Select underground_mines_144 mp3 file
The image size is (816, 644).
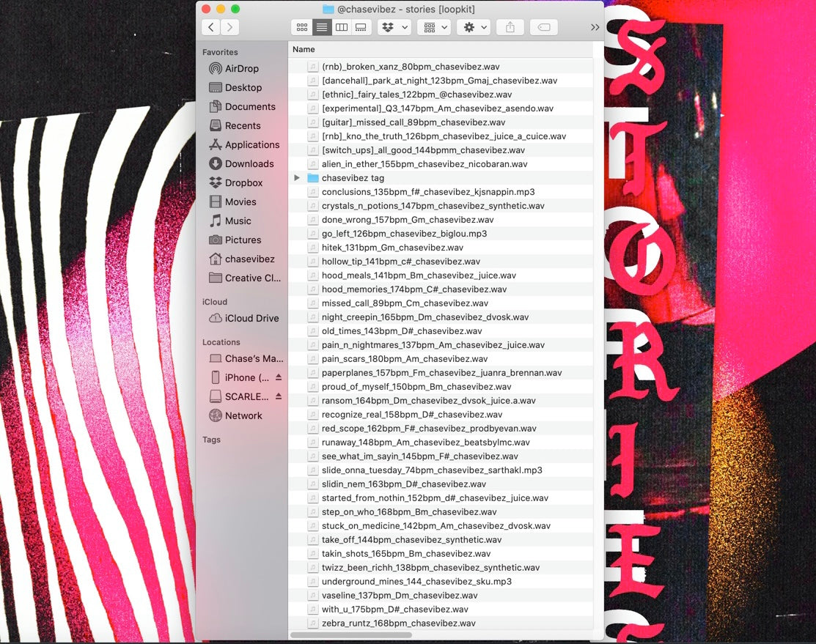[x=441, y=582]
